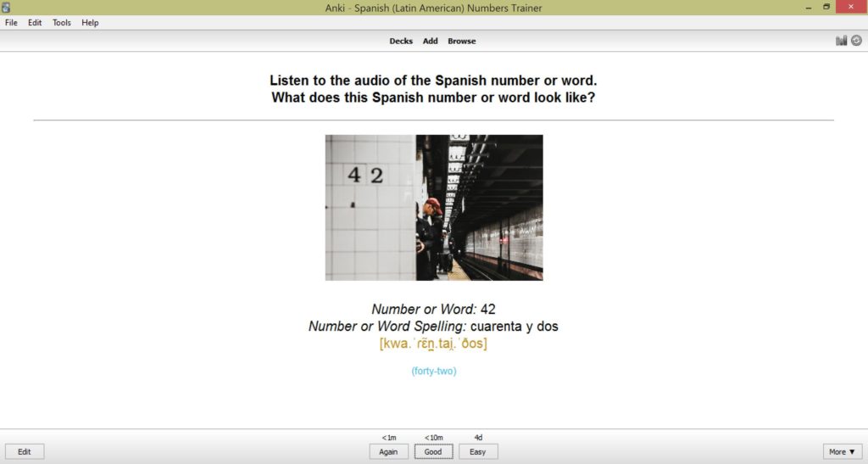This screenshot has height=464, width=868.
Task: Answer the card with Easy
Action: click(478, 452)
